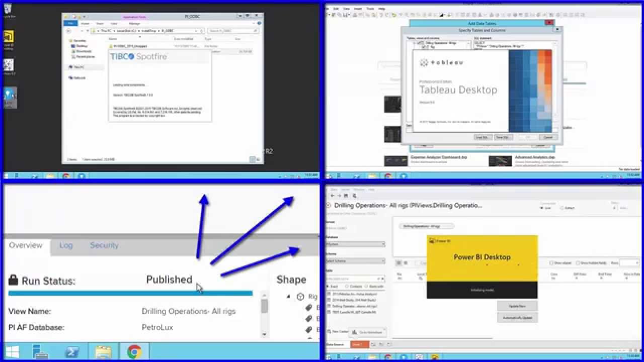
Task: Choose the Starts with match option
Action: (367, 286)
